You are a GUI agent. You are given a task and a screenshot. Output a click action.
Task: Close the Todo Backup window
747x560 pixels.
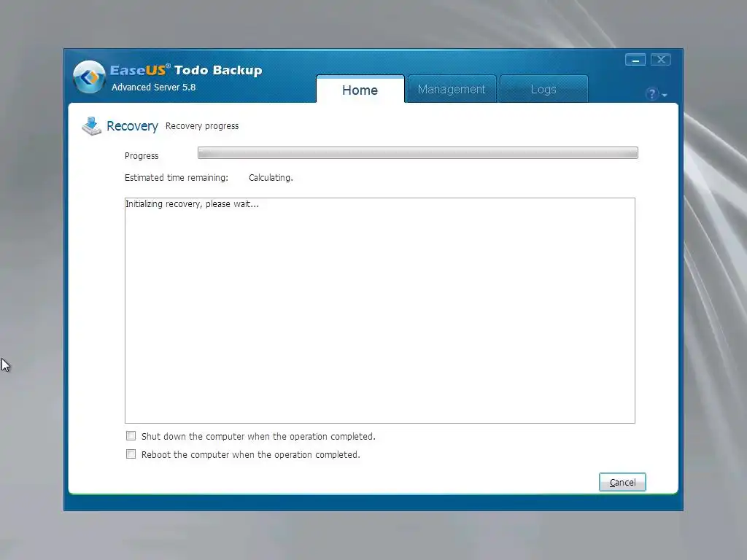(661, 60)
